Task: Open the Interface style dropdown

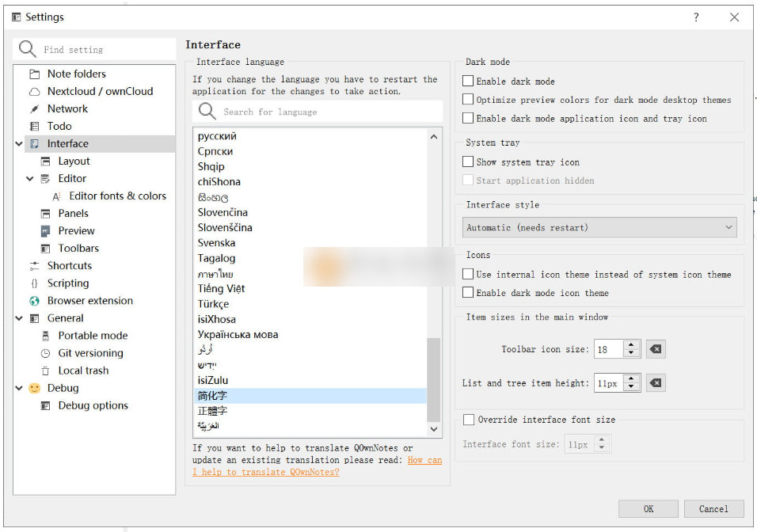Action: pyautogui.click(x=599, y=227)
